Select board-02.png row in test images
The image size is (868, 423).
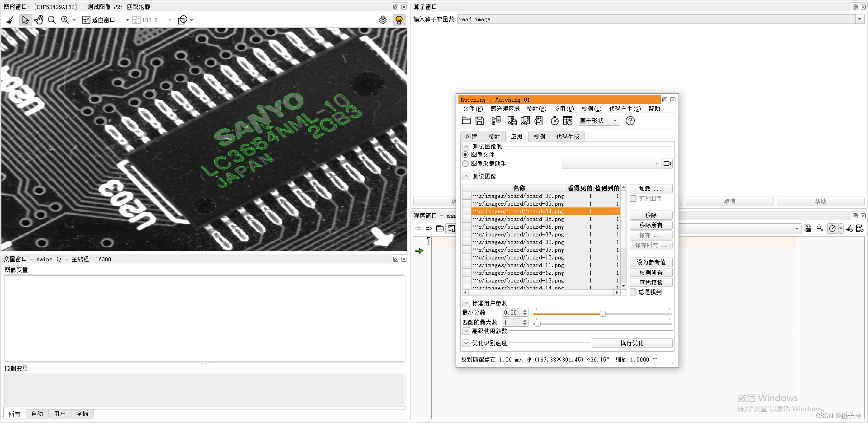tap(545, 196)
